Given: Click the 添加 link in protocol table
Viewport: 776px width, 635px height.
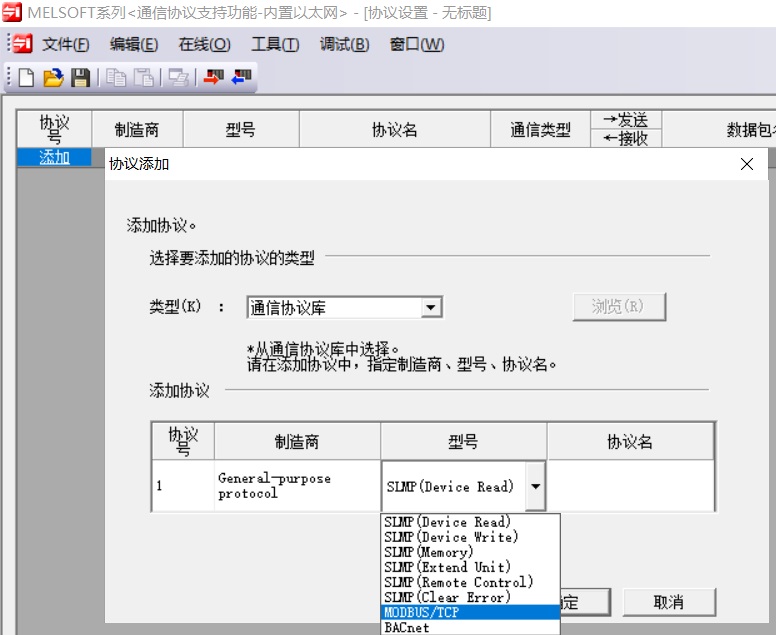Looking at the screenshot, I should point(54,157).
